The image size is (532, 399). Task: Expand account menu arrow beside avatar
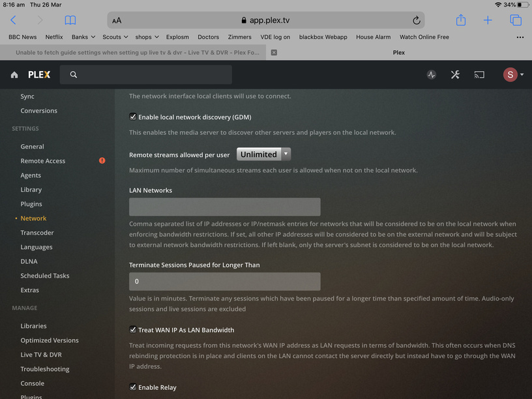pos(522,74)
